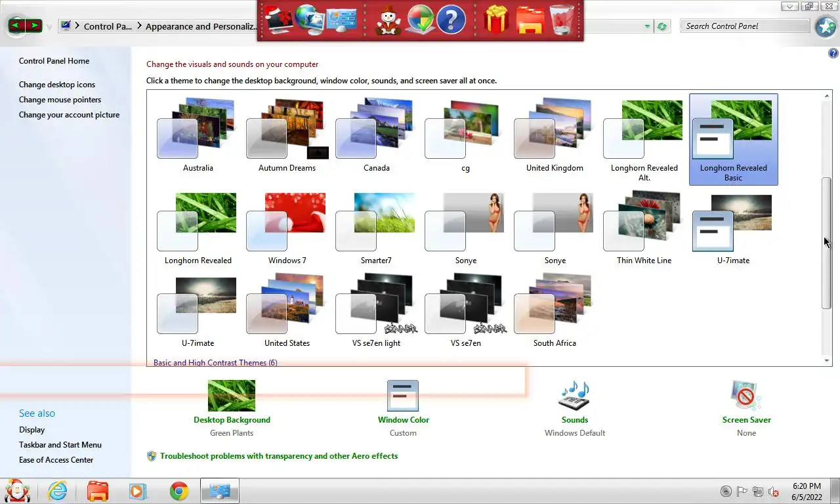Open the control panel icon in the dock

(342, 20)
